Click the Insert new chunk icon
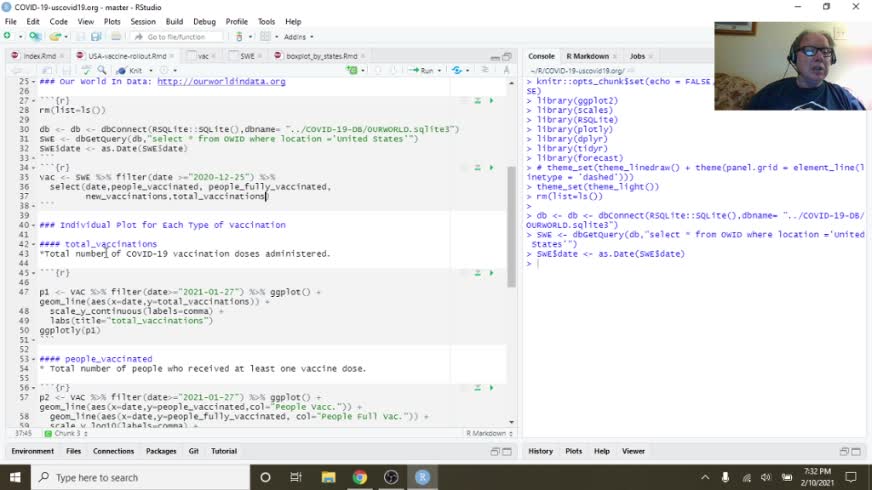This screenshot has height=490, width=872. [352, 70]
